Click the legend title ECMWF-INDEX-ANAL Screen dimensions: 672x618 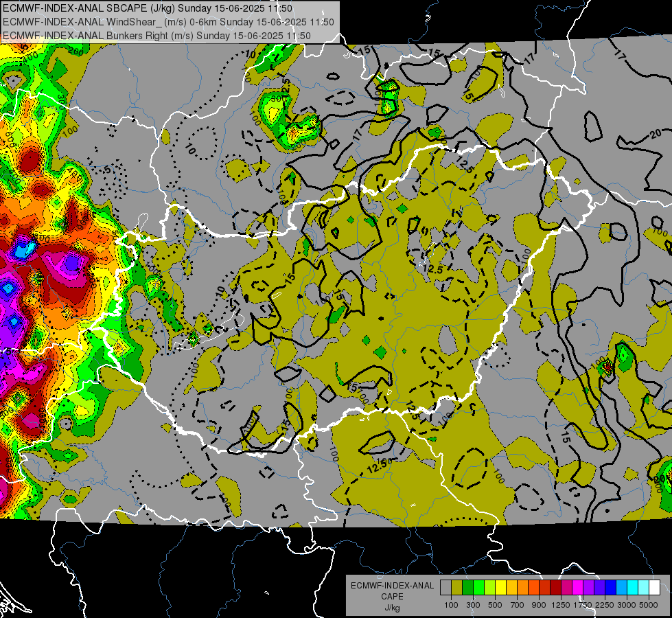coord(392,586)
